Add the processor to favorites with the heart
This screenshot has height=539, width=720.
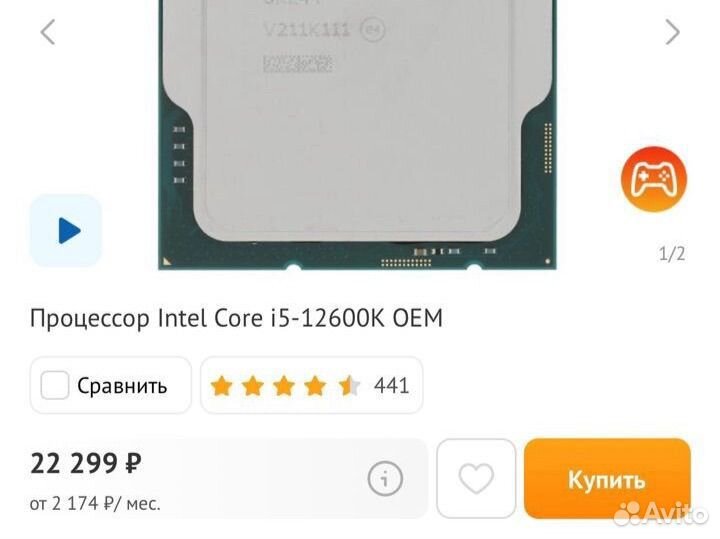click(x=476, y=478)
